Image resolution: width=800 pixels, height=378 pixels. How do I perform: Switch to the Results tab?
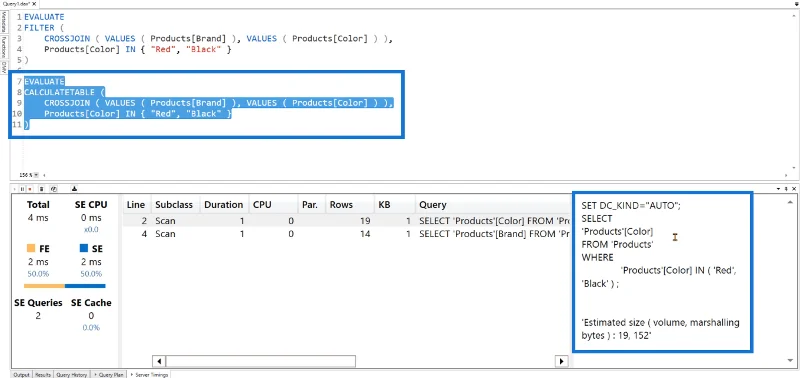(43, 374)
